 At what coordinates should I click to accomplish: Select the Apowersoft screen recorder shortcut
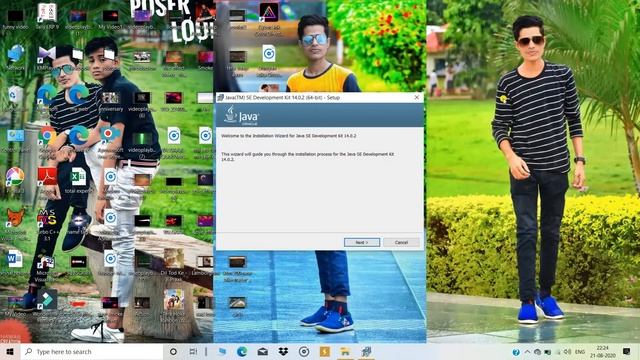tap(109, 140)
